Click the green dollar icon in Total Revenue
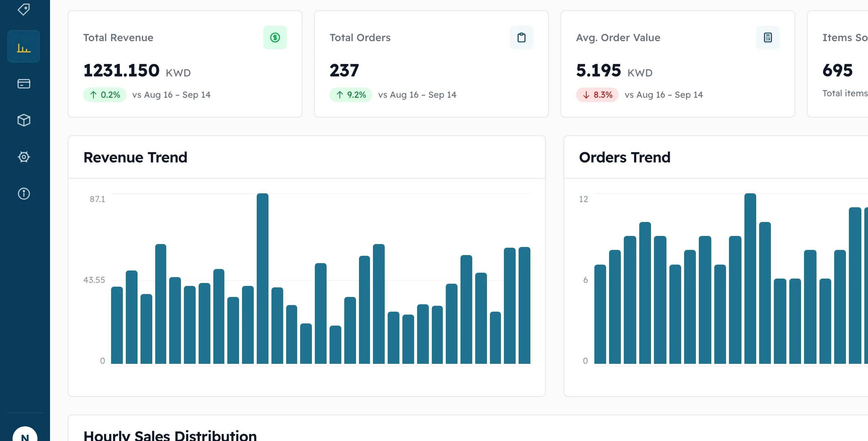The image size is (868, 441). (275, 37)
